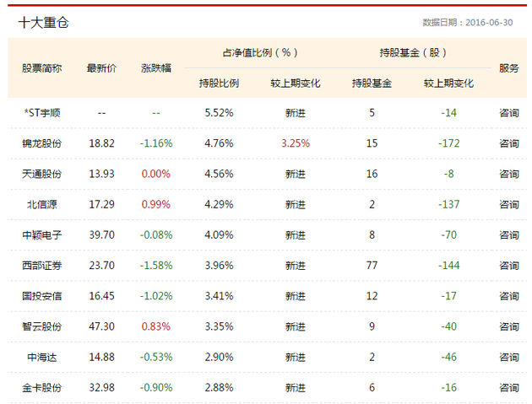
Task: Click the 17.29 latest price value
Action: tap(102, 204)
